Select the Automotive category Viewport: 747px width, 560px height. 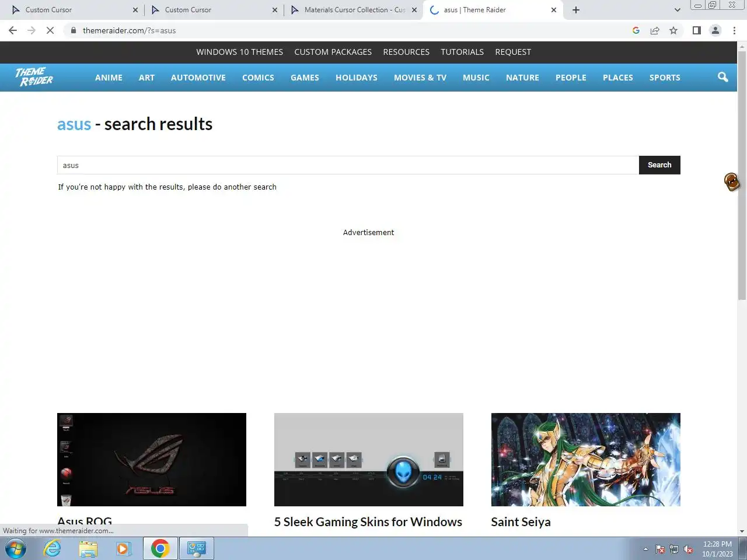198,78
